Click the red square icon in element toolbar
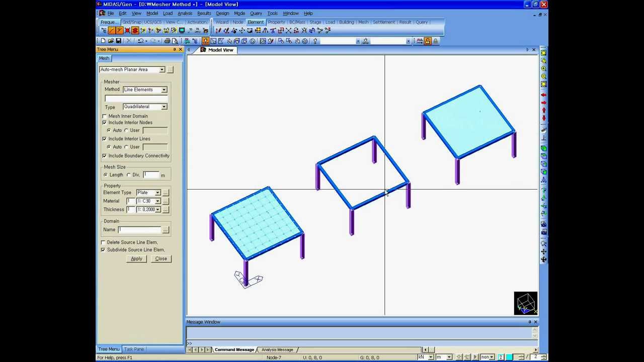644x362 pixels. (127, 31)
